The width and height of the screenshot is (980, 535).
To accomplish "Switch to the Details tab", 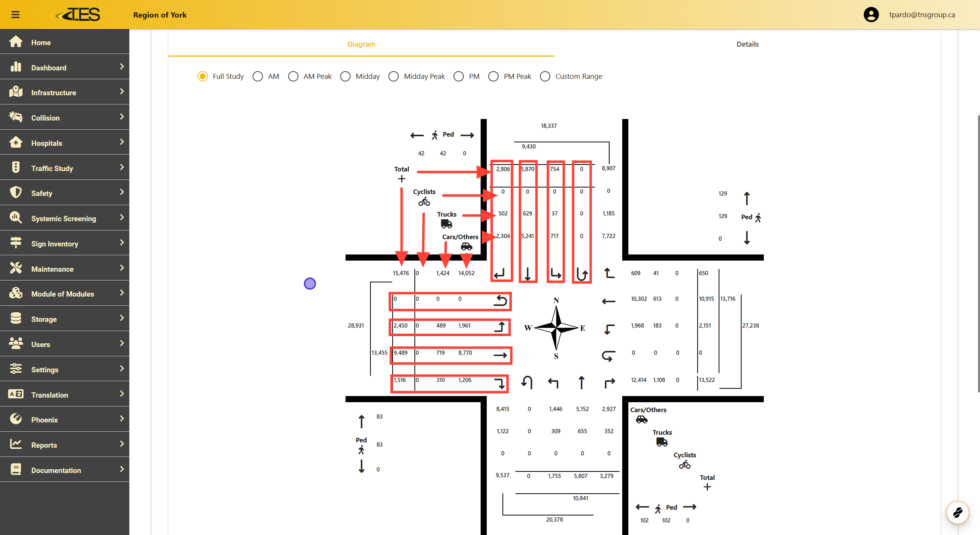I will click(x=747, y=44).
